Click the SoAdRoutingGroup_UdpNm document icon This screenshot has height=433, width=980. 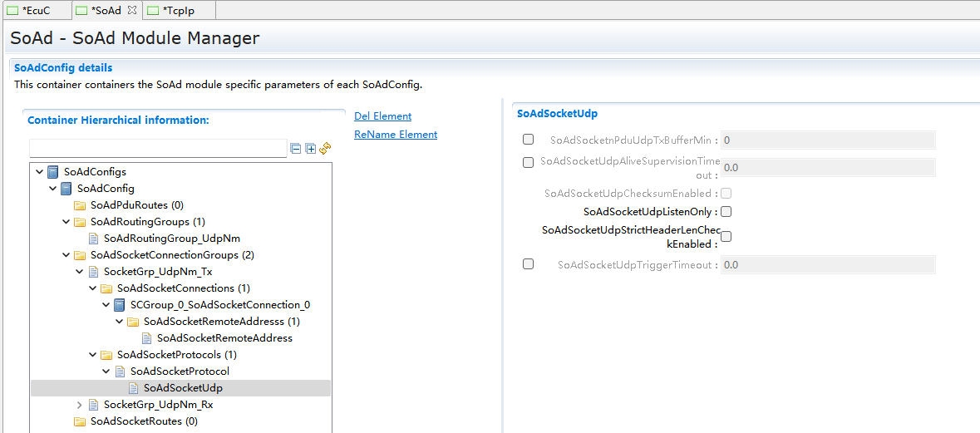(93, 239)
